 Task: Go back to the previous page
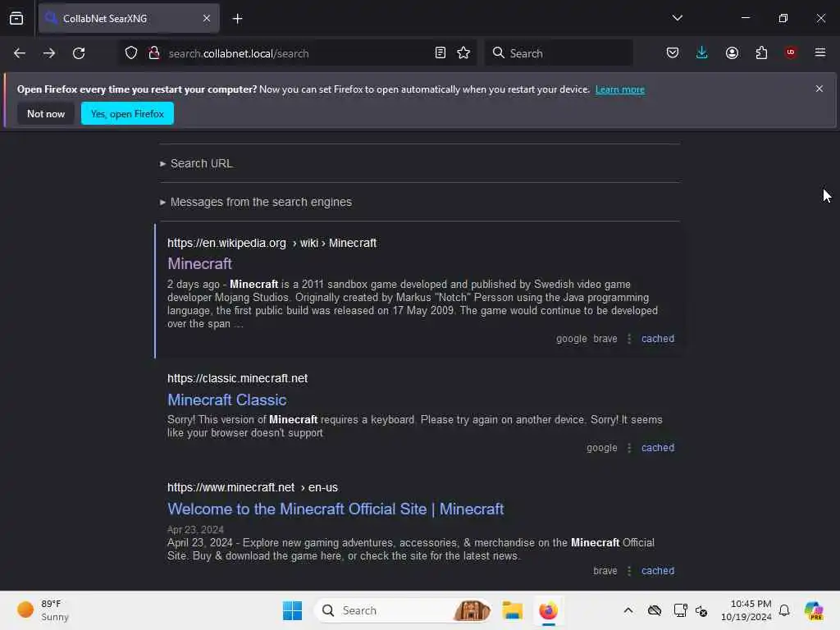click(x=20, y=53)
